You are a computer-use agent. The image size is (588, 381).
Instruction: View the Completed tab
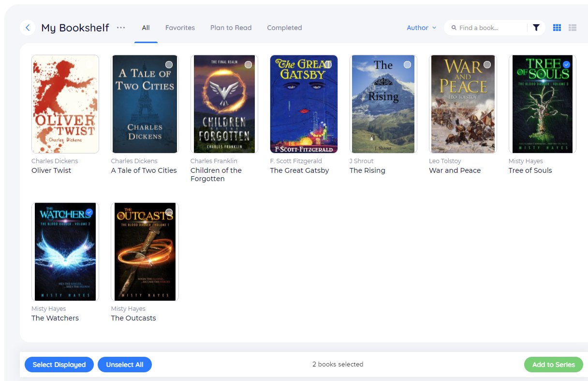point(284,28)
